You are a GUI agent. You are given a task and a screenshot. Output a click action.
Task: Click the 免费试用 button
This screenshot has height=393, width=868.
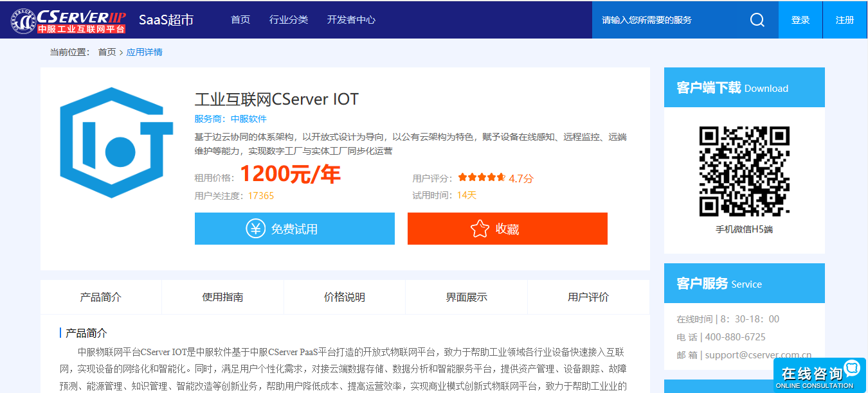(x=294, y=229)
